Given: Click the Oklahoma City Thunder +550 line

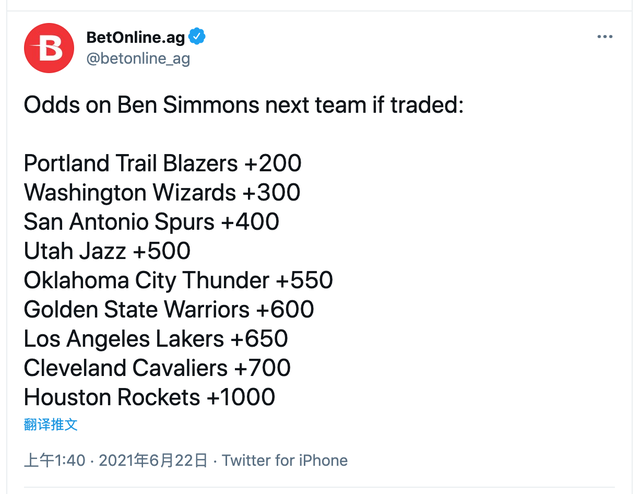Looking at the screenshot, I should point(178,280).
